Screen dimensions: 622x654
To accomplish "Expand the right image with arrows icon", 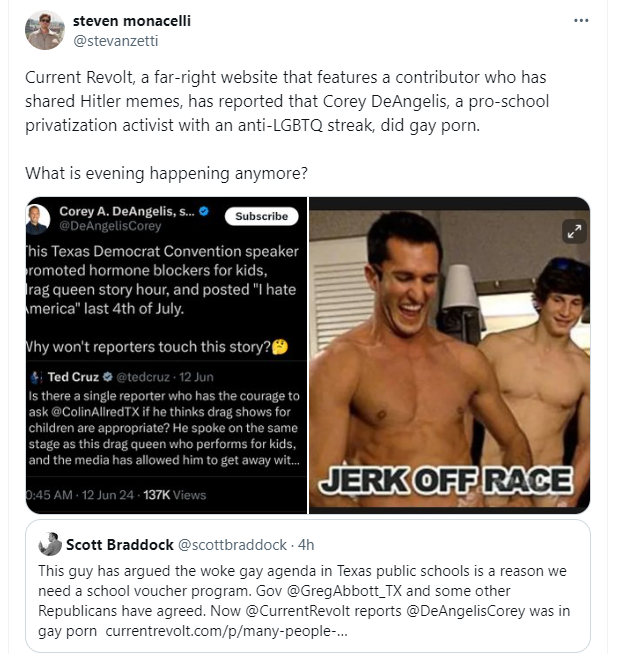I will point(574,231).
